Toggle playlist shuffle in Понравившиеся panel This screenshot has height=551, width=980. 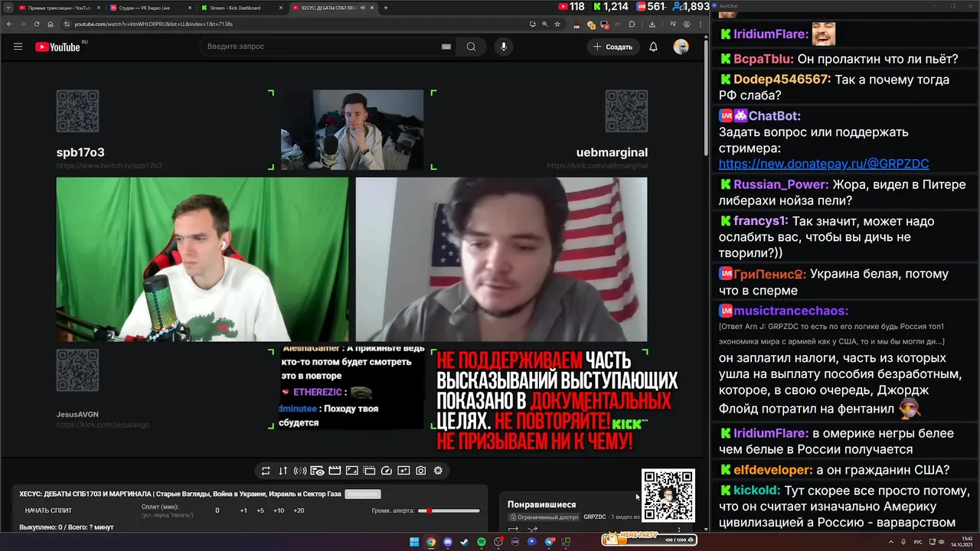pyautogui.click(x=532, y=529)
